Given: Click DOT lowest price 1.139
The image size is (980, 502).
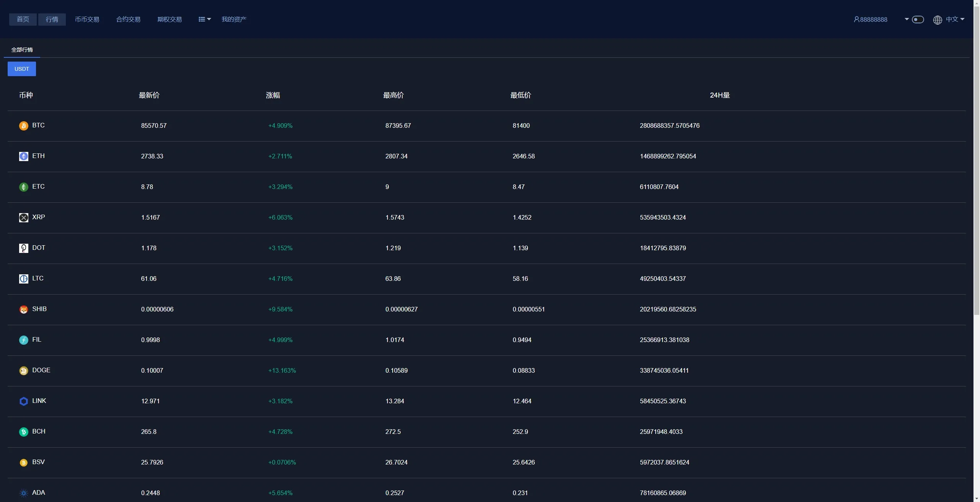Looking at the screenshot, I should tap(520, 248).
